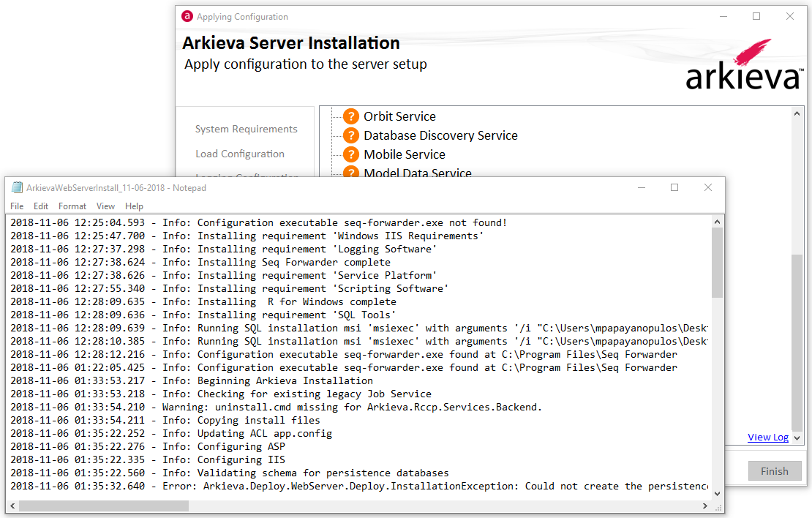Screen dimensions: 812x518
Task: Click Notepad horizontal scrollbar right arrow
Action: tap(704, 506)
